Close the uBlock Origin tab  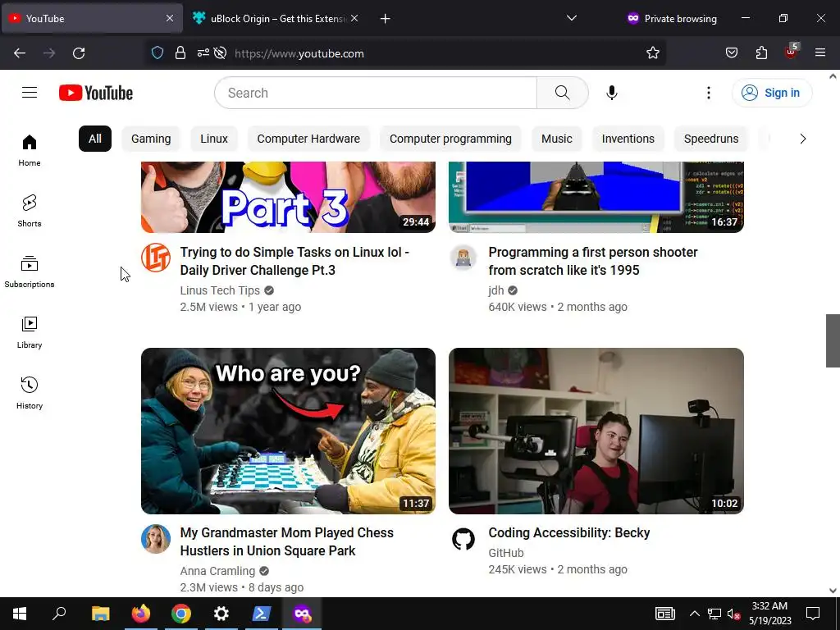click(354, 19)
